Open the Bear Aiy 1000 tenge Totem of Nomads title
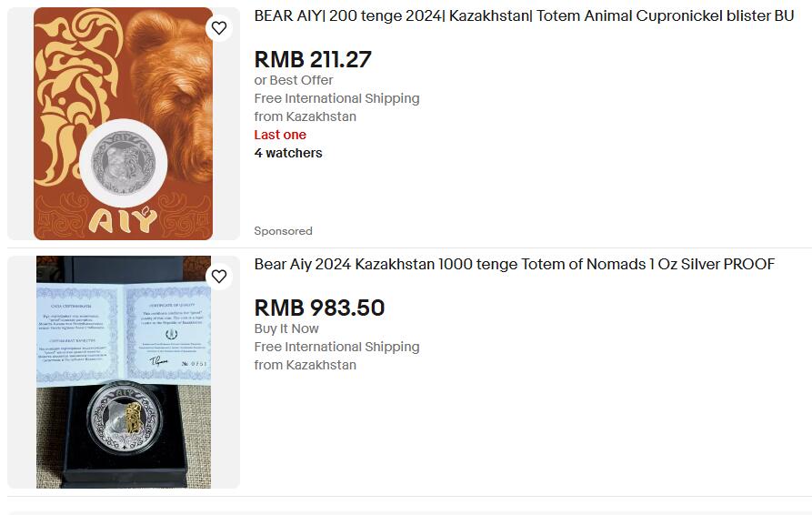 [x=515, y=264]
